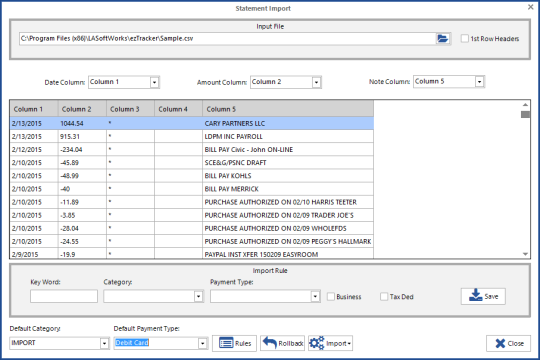This screenshot has width=540, height=360.
Task: Enable the 1st Row Headers checkbox
Action: [x=465, y=39]
